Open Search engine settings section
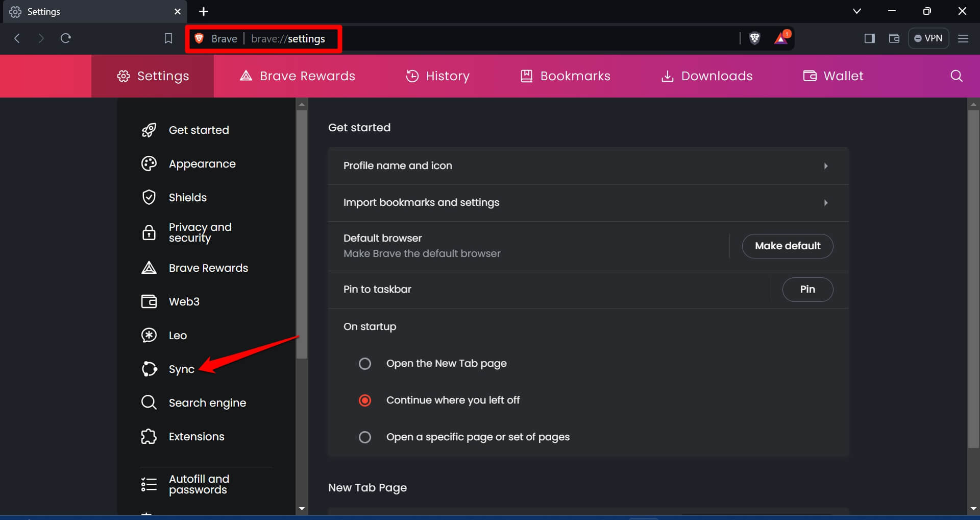This screenshot has width=980, height=520. click(x=207, y=403)
